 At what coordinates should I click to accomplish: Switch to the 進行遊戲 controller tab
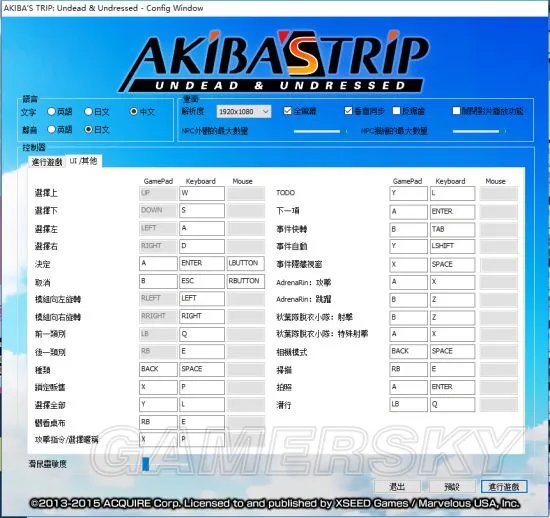tap(47, 162)
